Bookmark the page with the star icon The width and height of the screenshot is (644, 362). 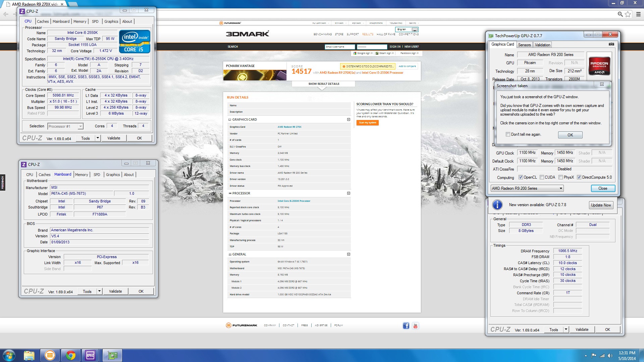[628, 14]
